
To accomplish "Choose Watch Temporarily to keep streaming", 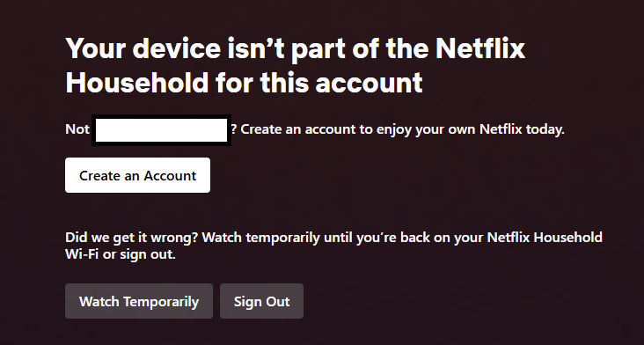I will (x=139, y=301).
